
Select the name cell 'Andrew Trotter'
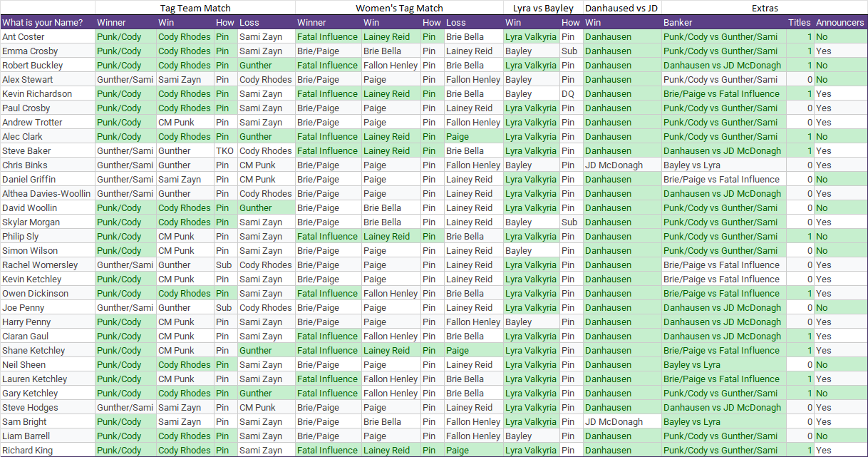click(48, 122)
